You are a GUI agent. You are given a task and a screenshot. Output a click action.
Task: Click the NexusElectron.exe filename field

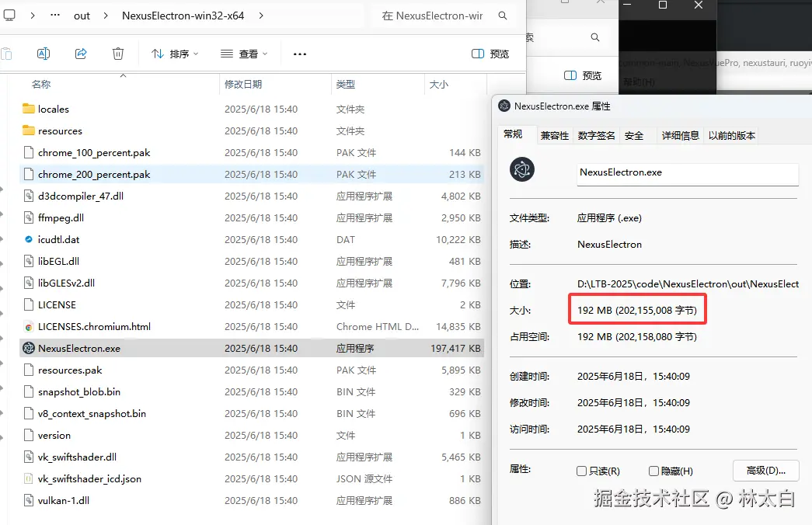(688, 174)
